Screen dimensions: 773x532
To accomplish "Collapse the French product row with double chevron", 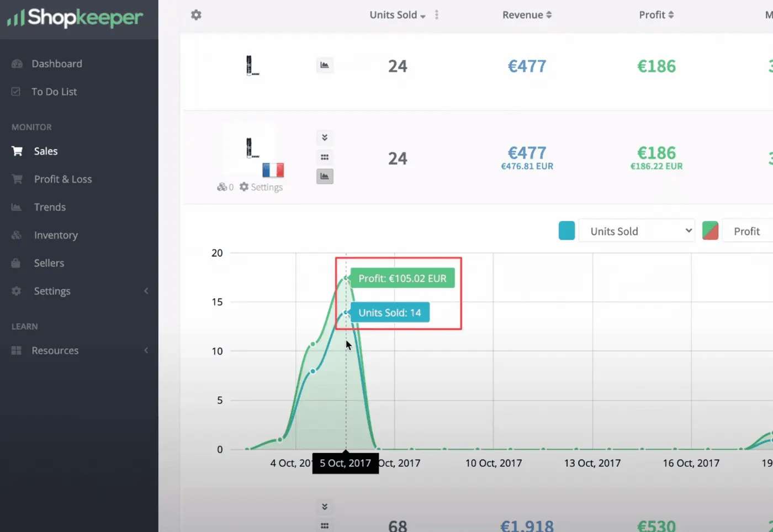I will [x=325, y=137].
